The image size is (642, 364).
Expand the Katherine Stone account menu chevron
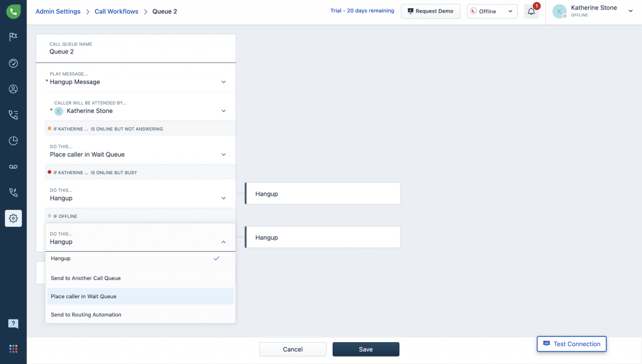coord(631,11)
